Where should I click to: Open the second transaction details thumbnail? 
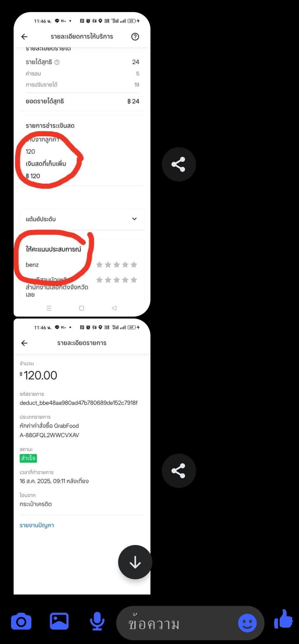pos(82,457)
